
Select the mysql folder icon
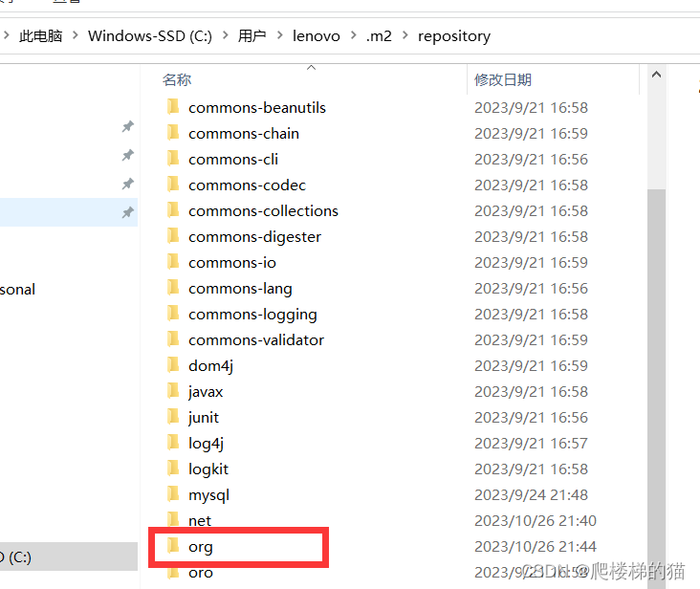point(173,495)
